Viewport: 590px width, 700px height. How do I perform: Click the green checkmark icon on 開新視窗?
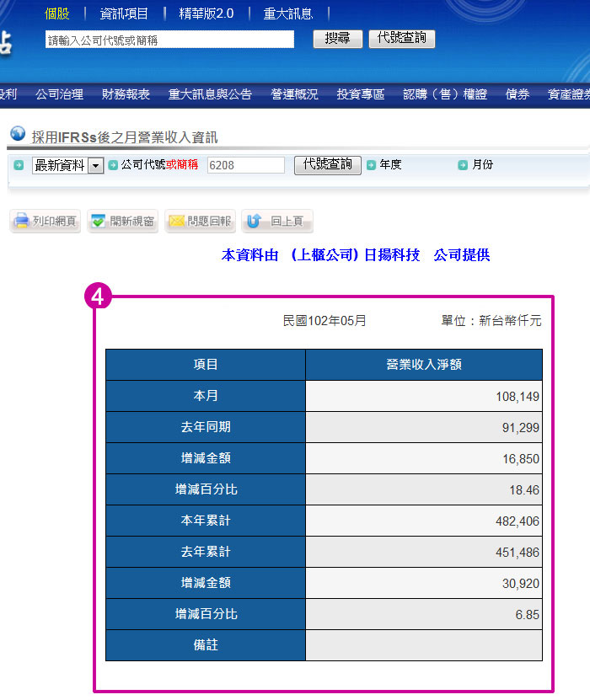pyautogui.click(x=99, y=222)
